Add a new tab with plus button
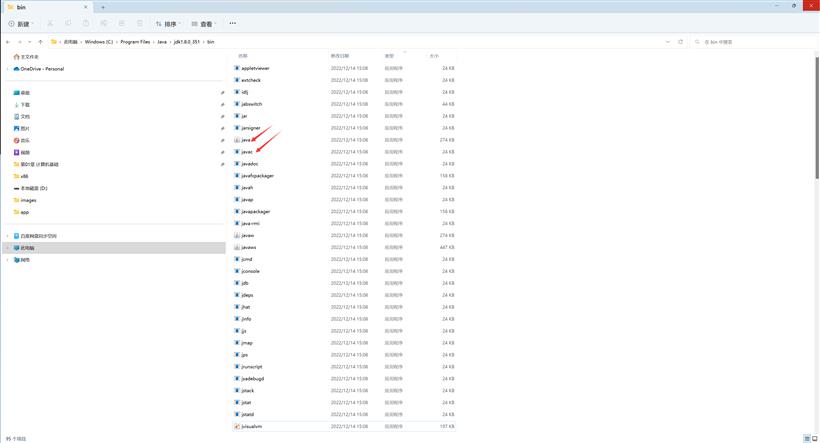820x443 pixels. (103, 7)
